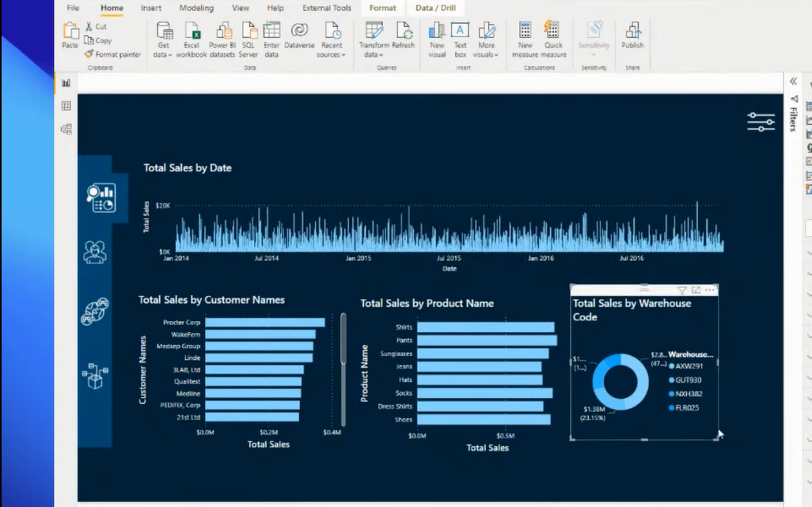Click the FLR025 legend item
This screenshot has width=812, height=507.
tap(684, 407)
